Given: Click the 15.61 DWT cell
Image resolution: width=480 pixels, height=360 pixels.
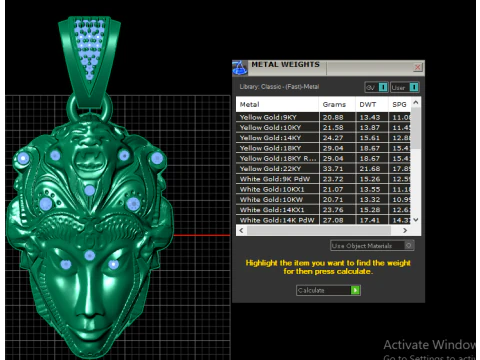Looking at the screenshot, I should tap(372, 138).
